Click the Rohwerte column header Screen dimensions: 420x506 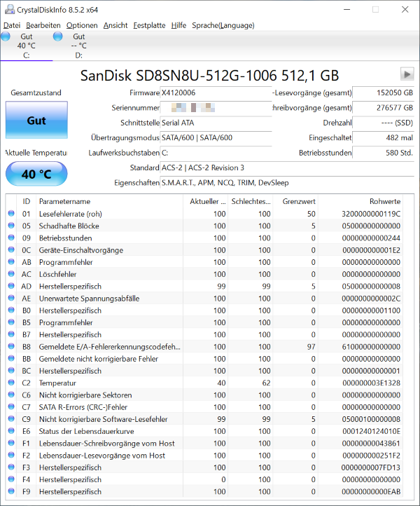[x=360, y=201]
